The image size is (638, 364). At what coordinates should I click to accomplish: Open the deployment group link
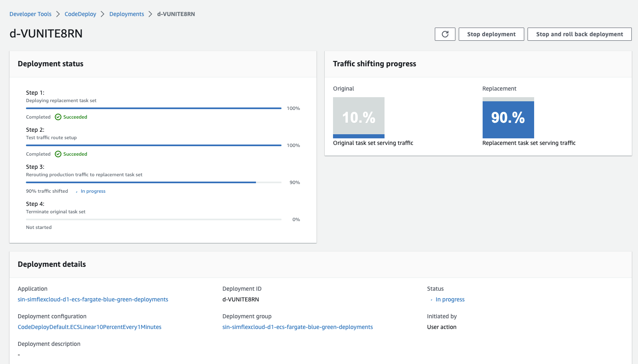pyautogui.click(x=298, y=327)
